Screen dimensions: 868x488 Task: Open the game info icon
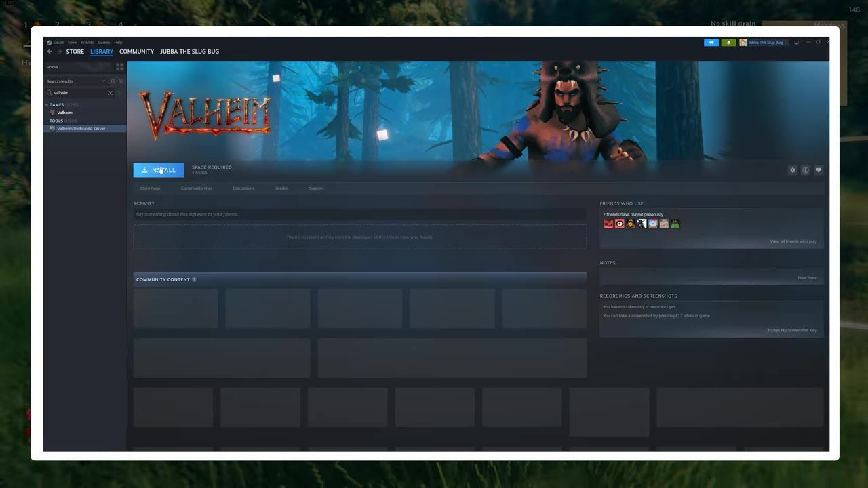pyautogui.click(x=806, y=170)
